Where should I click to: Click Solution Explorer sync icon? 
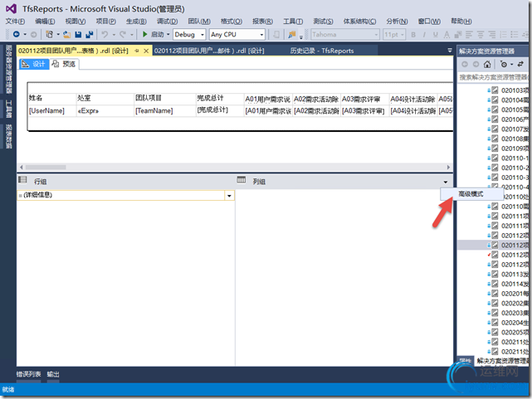pyautogui.click(x=520, y=64)
